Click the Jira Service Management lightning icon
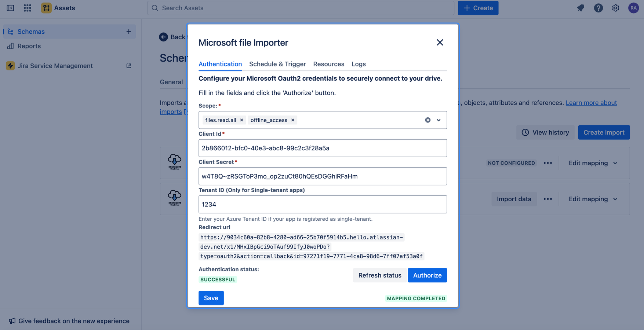Viewport: 644px width, 330px height. [10, 66]
